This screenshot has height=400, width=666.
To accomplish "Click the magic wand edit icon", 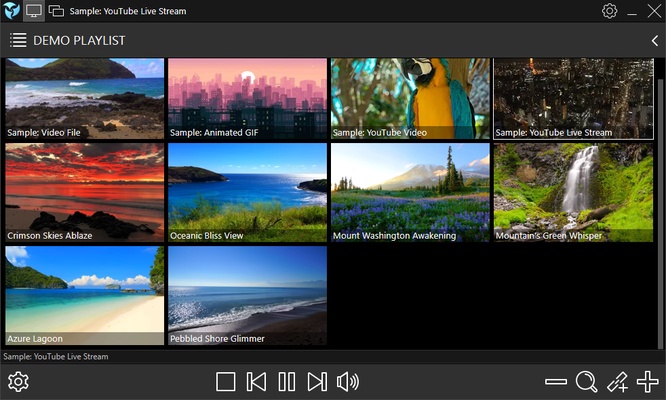I will [618, 382].
